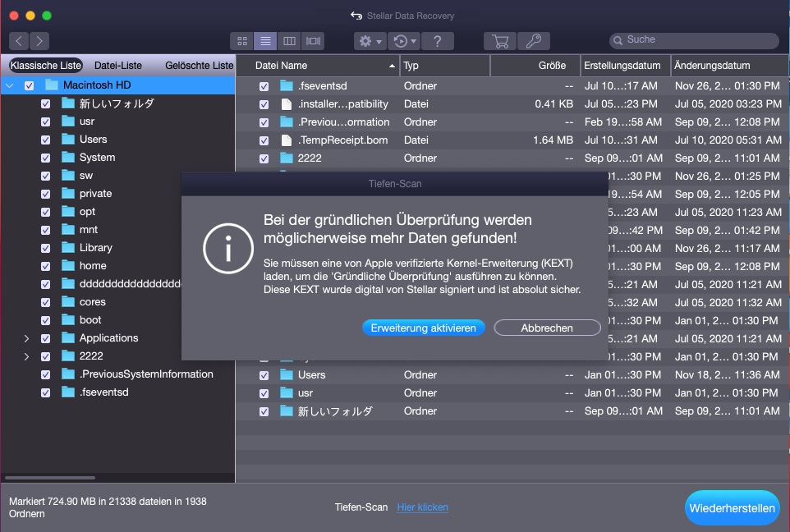Sort by the Datei Name column
Viewport: 790px width, 532px height.
319,66
